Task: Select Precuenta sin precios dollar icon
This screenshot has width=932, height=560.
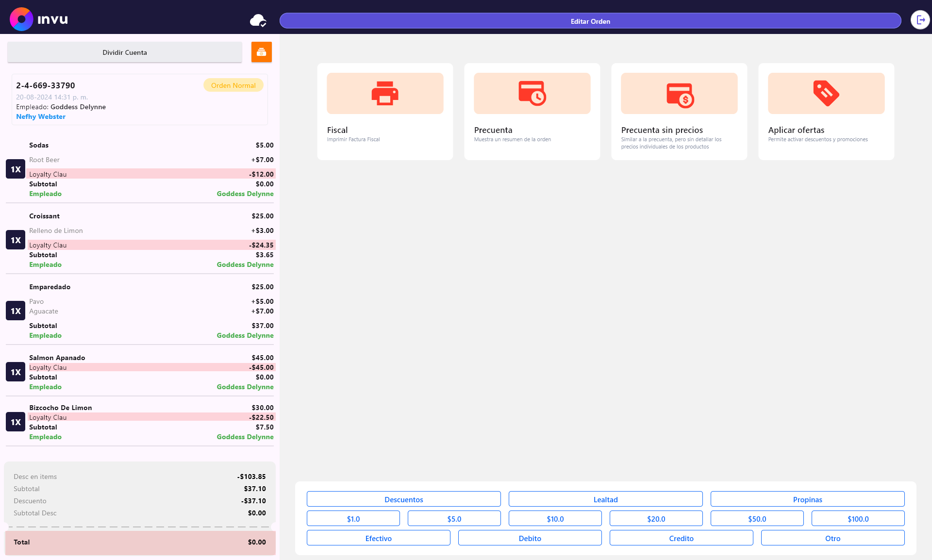Action: [x=680, y=95]
